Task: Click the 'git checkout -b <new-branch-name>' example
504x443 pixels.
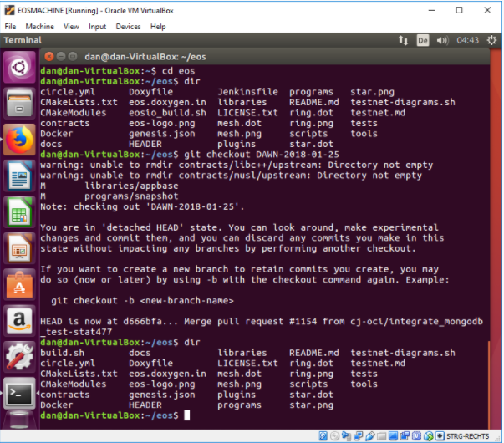Action: (x=142, y=301)
